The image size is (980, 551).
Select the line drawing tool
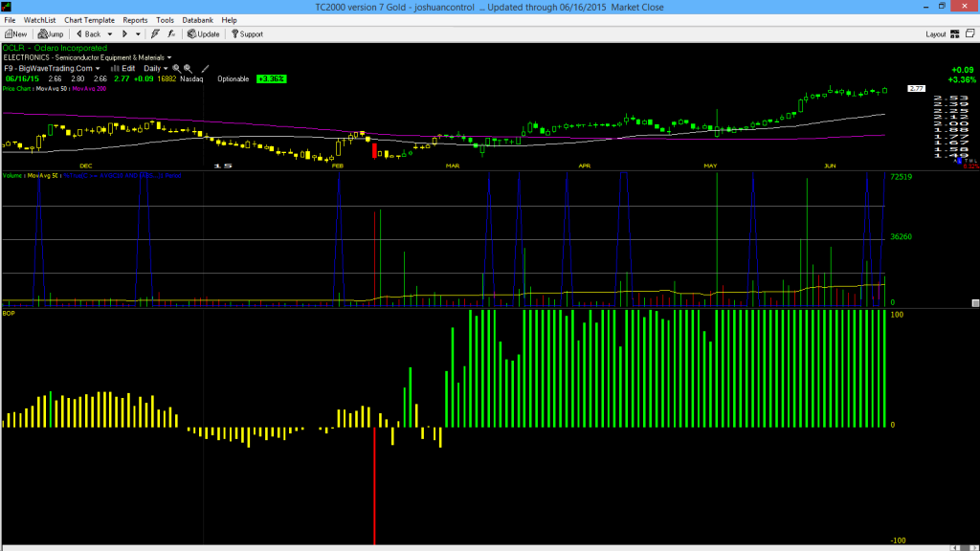(x=205, y=69)
